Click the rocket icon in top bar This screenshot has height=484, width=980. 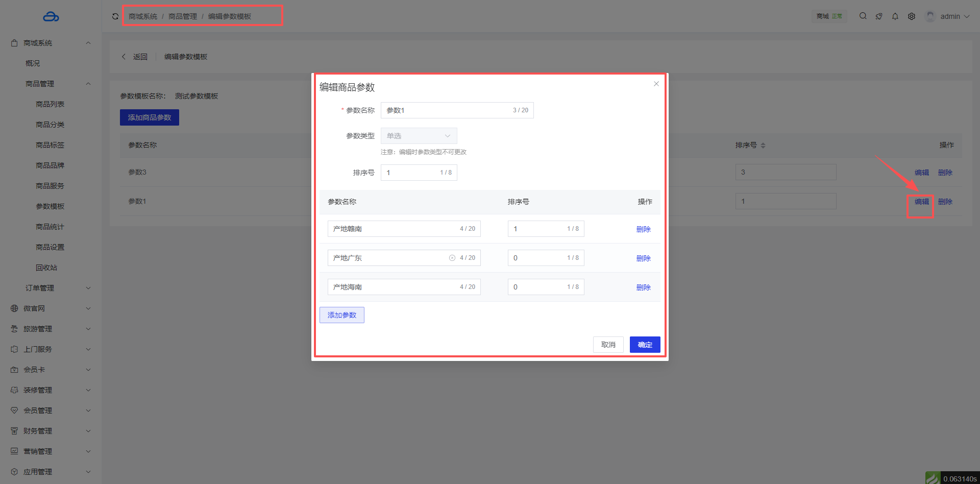879,16
